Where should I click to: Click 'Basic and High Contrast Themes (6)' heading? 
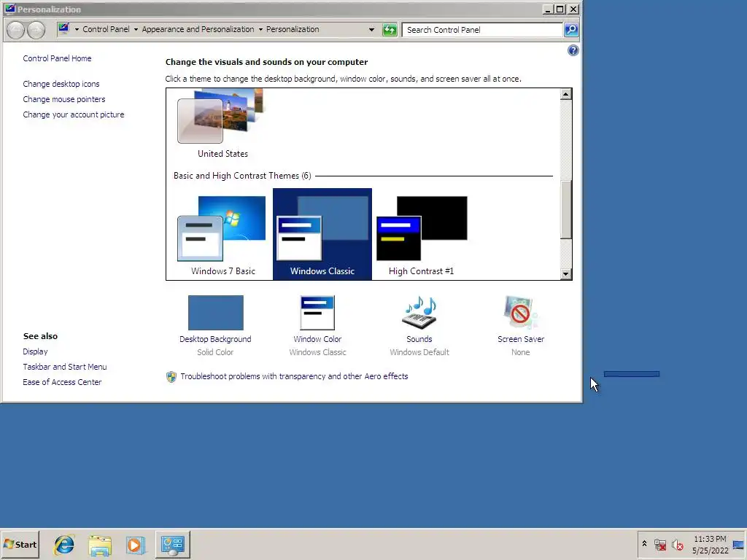tap(242, 176)
